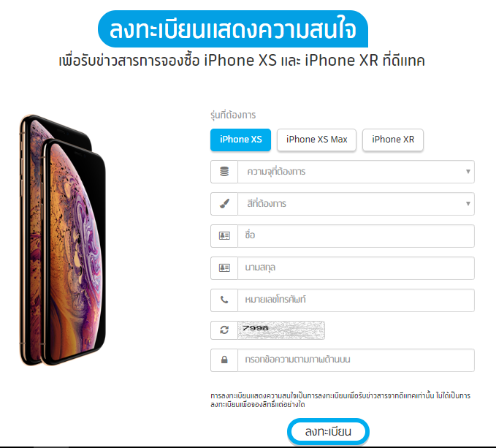Click the telephone handset icon
Image resolution: width=496 pixels, height=448 pixels.
pyautogui.click(x=224, y=300)
